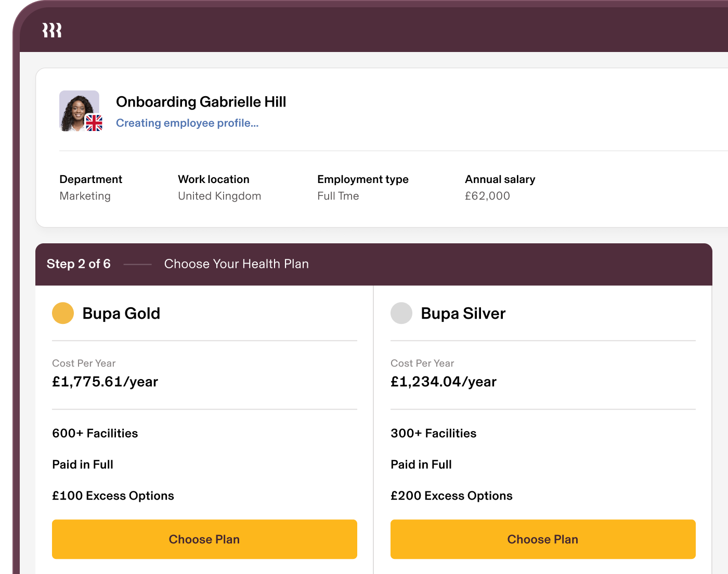
Task: Click the 'Bupa Silver' plan name
Action: [463, 314]
